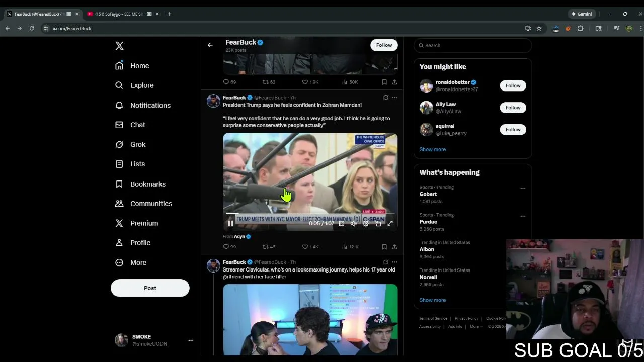Screen dimensions: 644x362
Task: Click Show more under What's happening
Action: click(432, 300)
